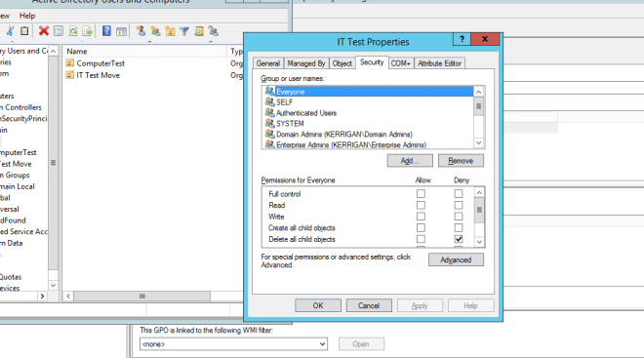Select the Security tab
This screenshot has width=644, height=358.
pyautogui.click(x=372, y=62)
